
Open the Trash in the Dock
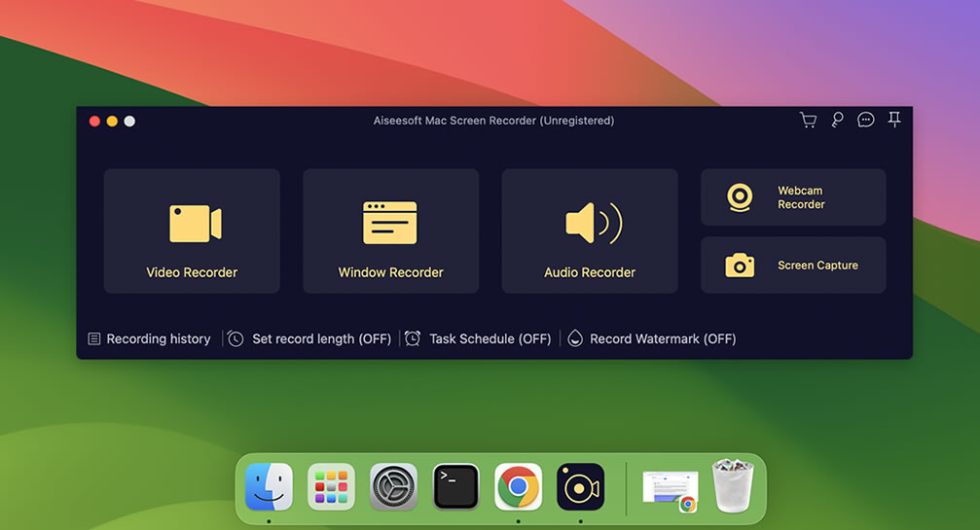point(733,486)
